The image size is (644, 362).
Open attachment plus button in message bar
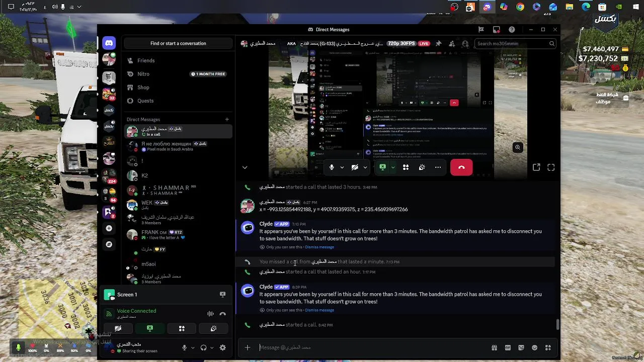click(x=248, y=347)
